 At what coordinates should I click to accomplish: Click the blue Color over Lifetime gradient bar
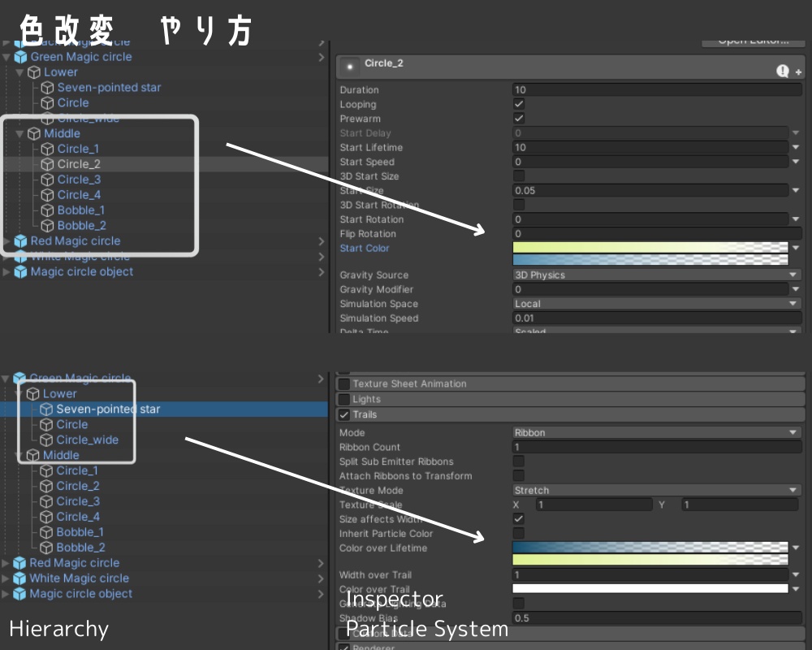pyautogui.click(x=650, y=547)
